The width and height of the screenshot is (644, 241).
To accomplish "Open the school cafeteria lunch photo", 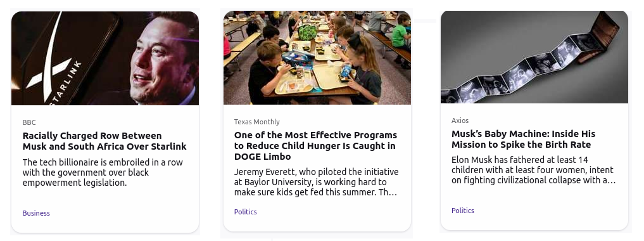I will [317, 58].
